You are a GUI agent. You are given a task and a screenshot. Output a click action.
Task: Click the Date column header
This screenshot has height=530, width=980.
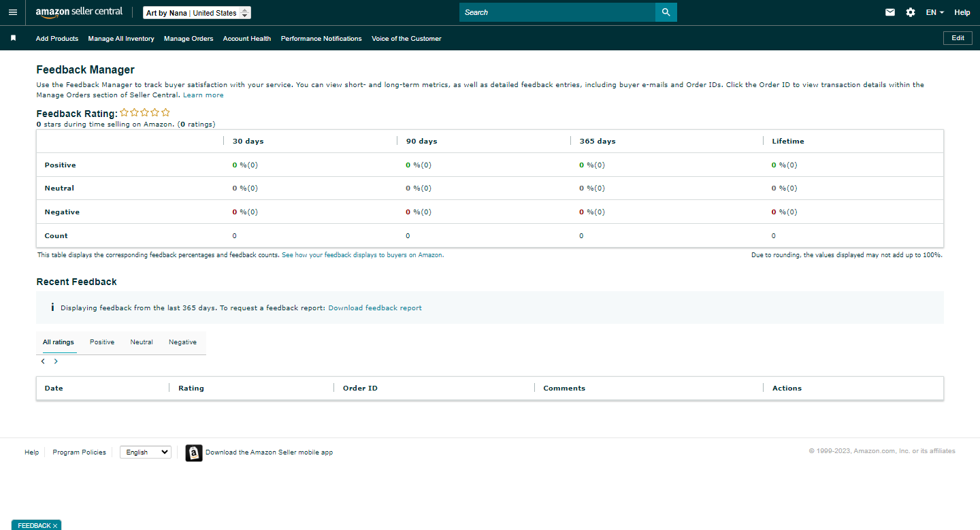tap(54, 388)
